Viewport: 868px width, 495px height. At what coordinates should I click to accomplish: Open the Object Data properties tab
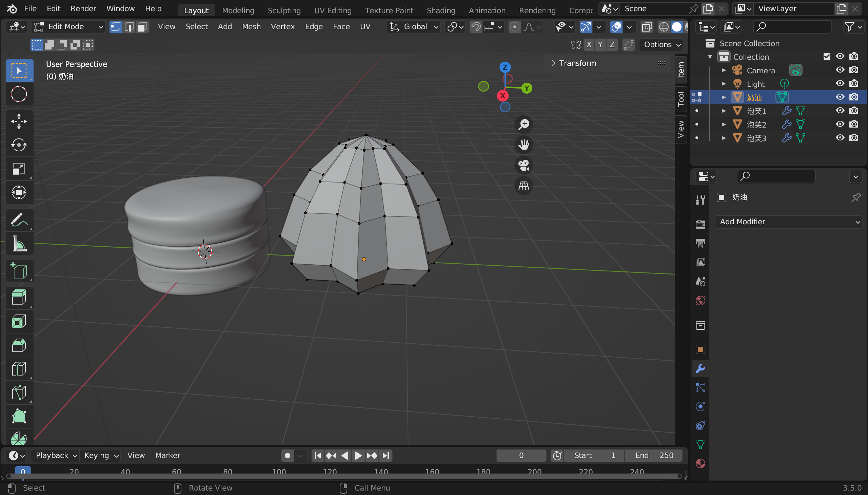click(700, 444)
